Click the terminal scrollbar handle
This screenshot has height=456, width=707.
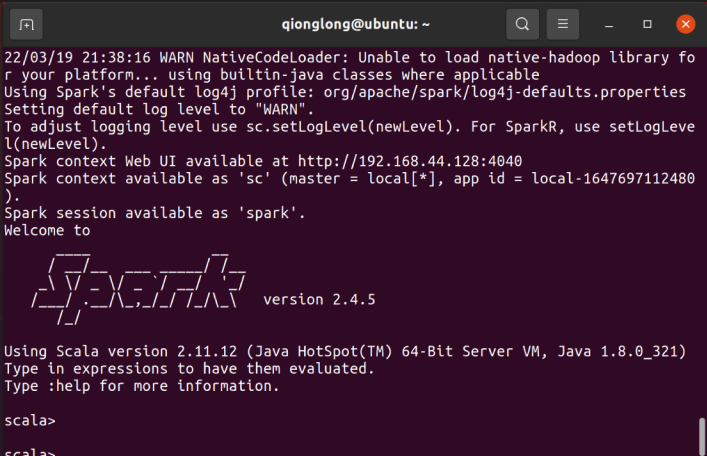tap(702, 436)
